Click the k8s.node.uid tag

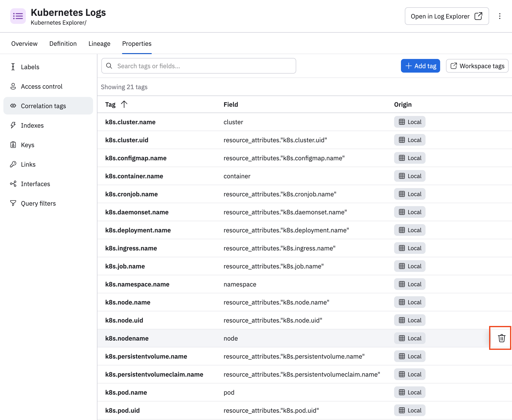(x=124, y=320)
